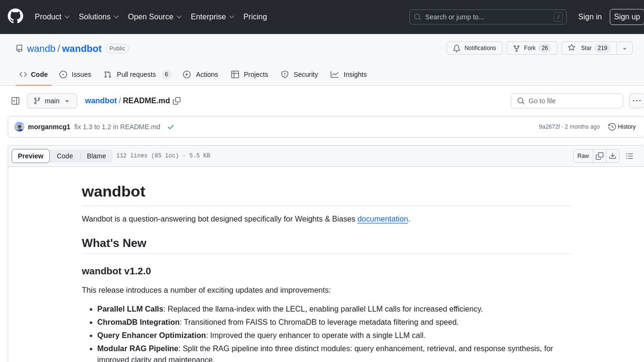Expand the file tree side panel
Image resolution: width=644 pixels, height=362 pixels.
(x=16, y=101)
